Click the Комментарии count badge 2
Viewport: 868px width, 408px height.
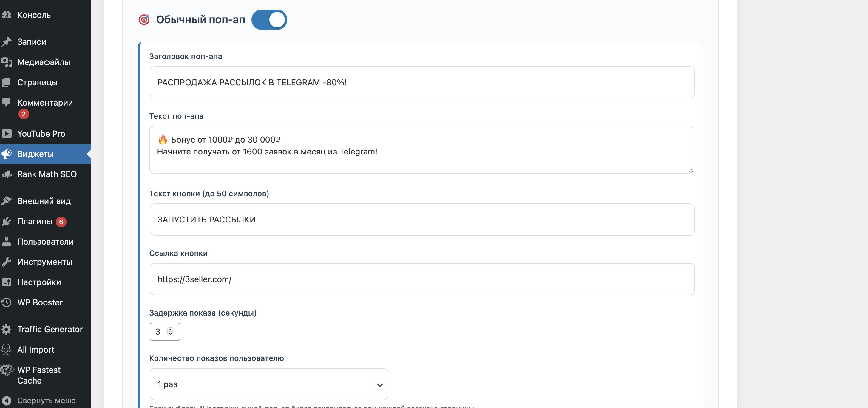click(24, 114)
